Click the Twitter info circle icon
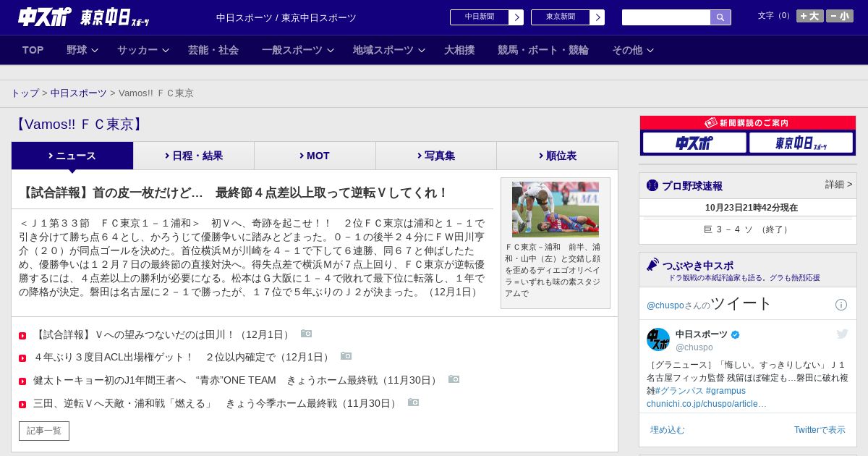 [x=841, y=305]
